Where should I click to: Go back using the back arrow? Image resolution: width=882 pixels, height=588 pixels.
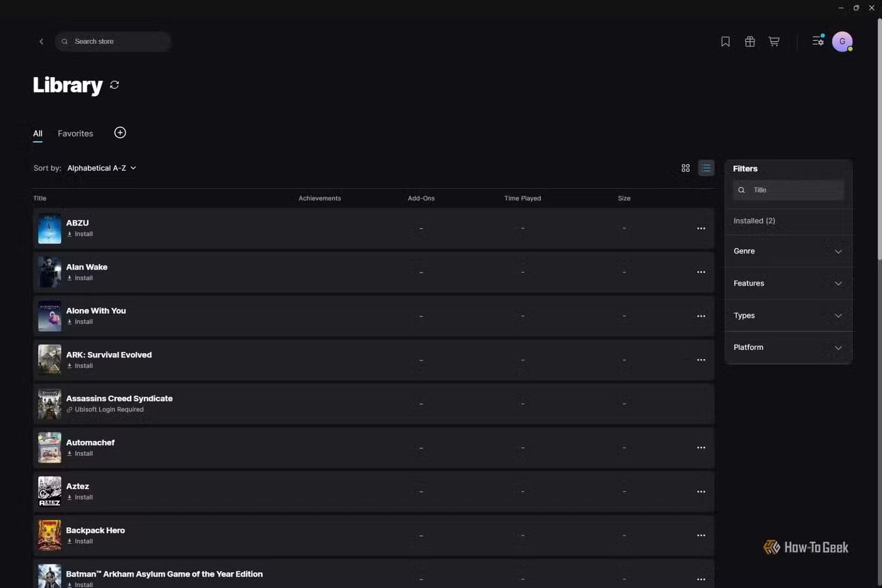point(41,41)
